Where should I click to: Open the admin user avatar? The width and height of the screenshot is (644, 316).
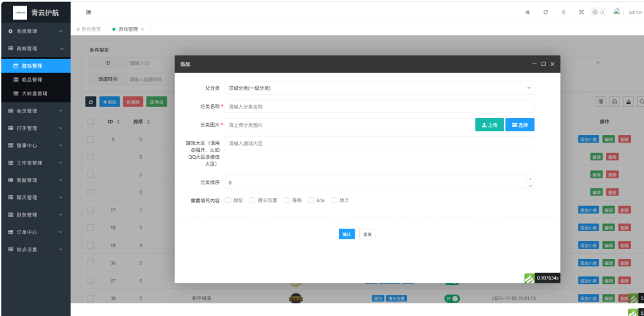click(x=618, y=12)
